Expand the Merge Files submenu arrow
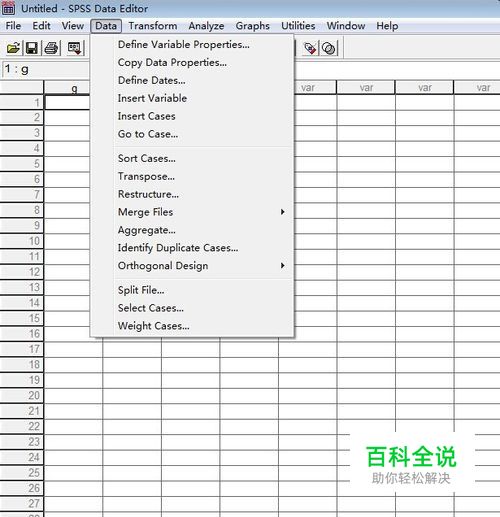Viewport: 500px width, 517px height. click(x=282, y=212)
